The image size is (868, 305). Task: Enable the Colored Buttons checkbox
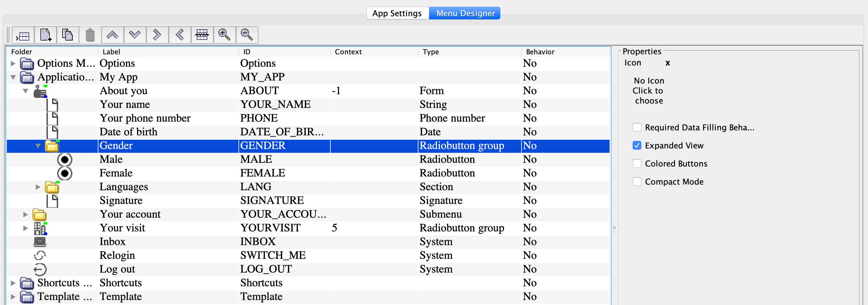636,164
